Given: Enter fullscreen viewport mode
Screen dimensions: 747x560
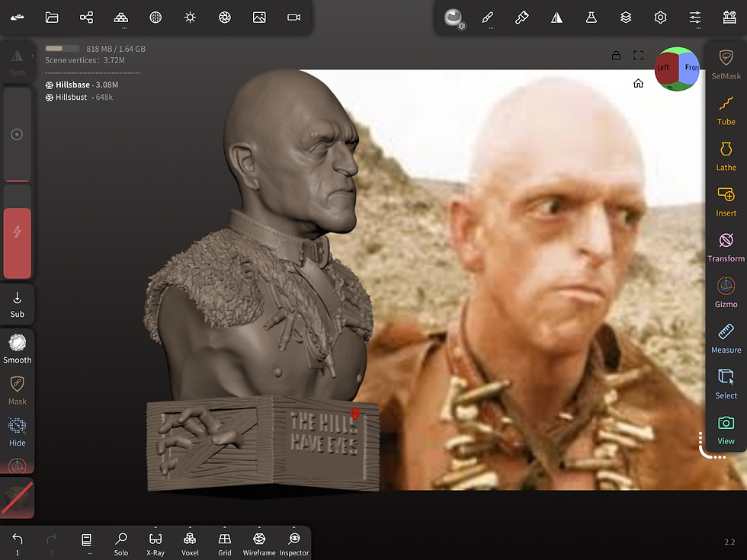Looking at the screenshot, I should point(639,55).
